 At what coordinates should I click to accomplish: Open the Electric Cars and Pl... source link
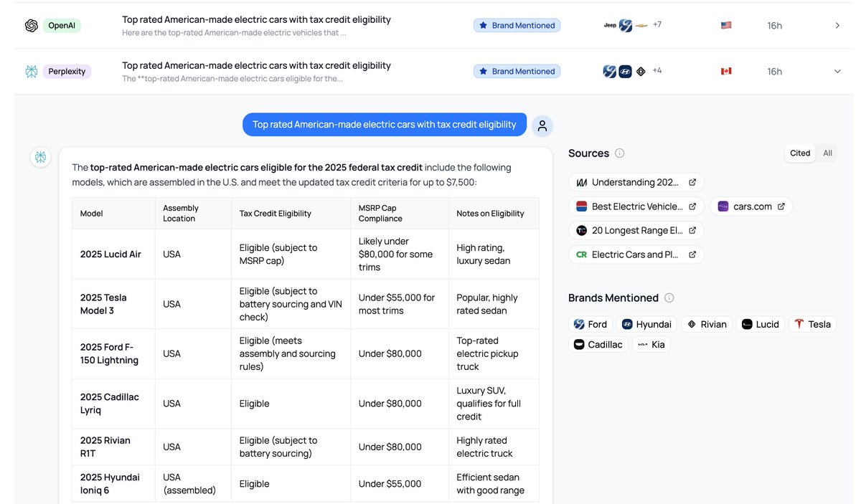click(x=636, y=255)
